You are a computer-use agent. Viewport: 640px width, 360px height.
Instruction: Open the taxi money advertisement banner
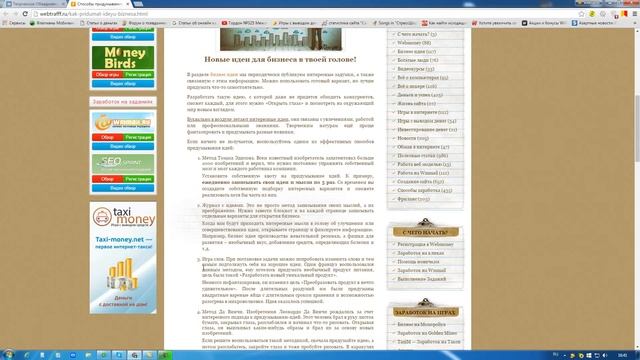point(123,258)
